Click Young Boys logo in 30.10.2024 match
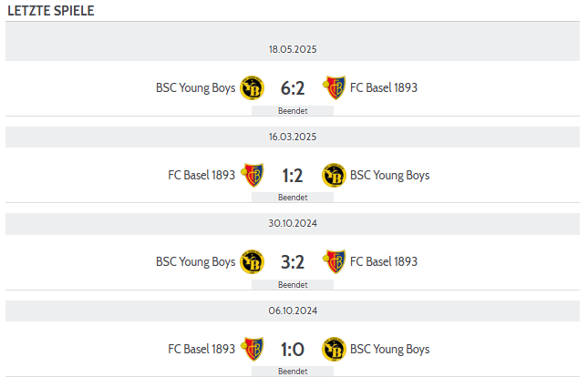 [x=252, y=262]
